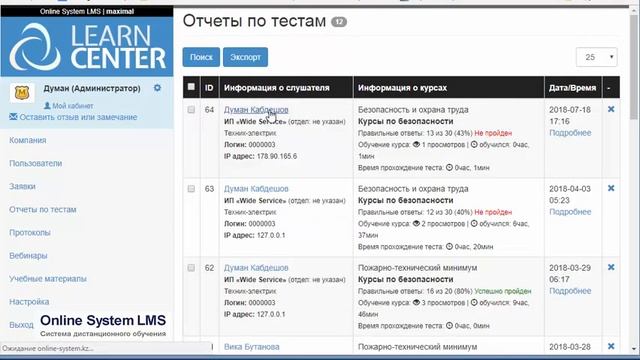The height and width of the screenshot is (360, 640).
Task: Open Думан Кабдешов link in row 63
Action: point(256,189)
